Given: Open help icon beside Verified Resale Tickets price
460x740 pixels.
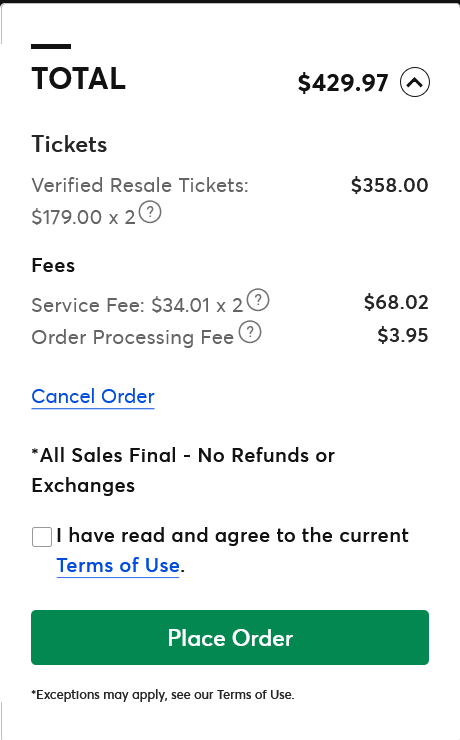Looking at the screenshot, I should pos(150,212).
